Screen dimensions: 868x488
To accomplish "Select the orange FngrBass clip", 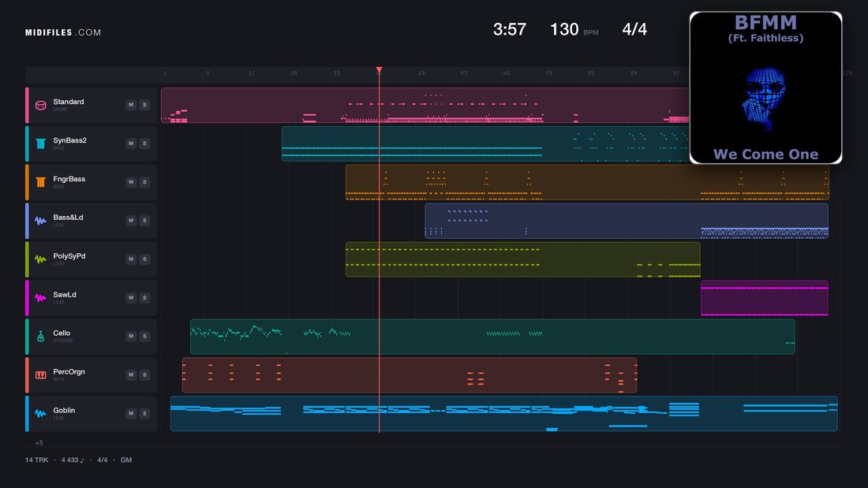I will click(x=587, y=182).
